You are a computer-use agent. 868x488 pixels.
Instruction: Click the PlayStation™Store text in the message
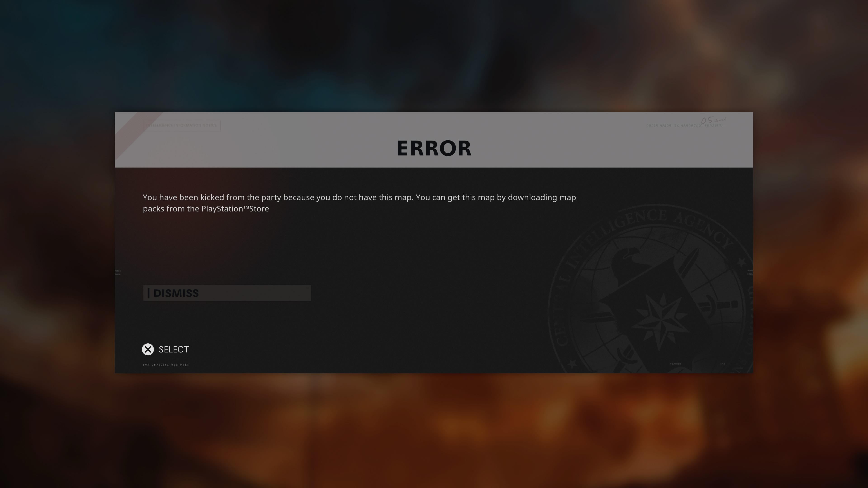[x=235, y=209]
